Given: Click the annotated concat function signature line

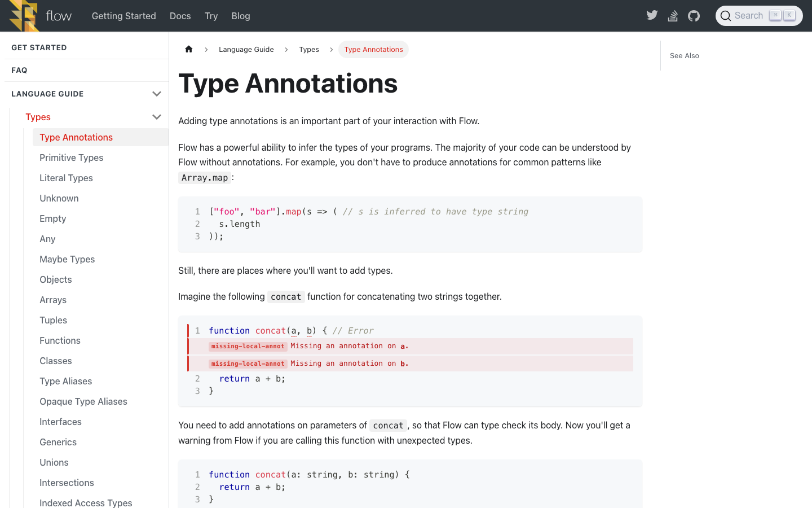Looking at the screenshot, I should [310, 475].
